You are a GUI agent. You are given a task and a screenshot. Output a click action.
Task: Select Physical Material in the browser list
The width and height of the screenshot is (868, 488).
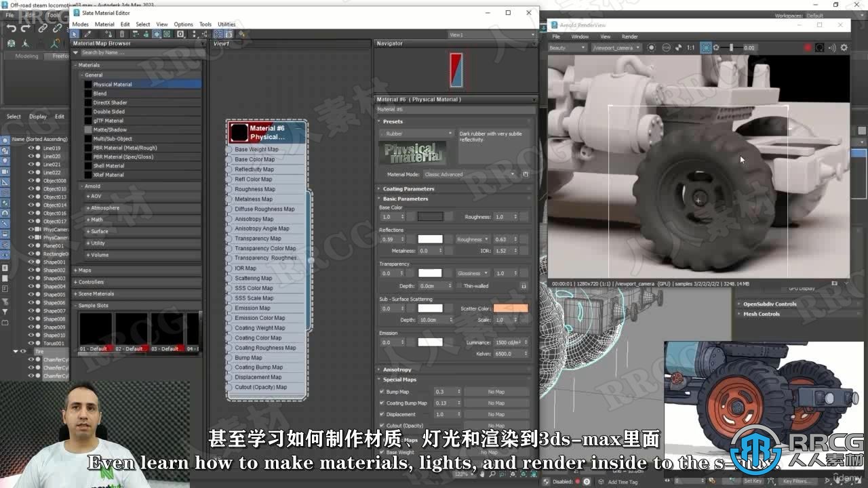pyautogui.click(x=142, y=85)
